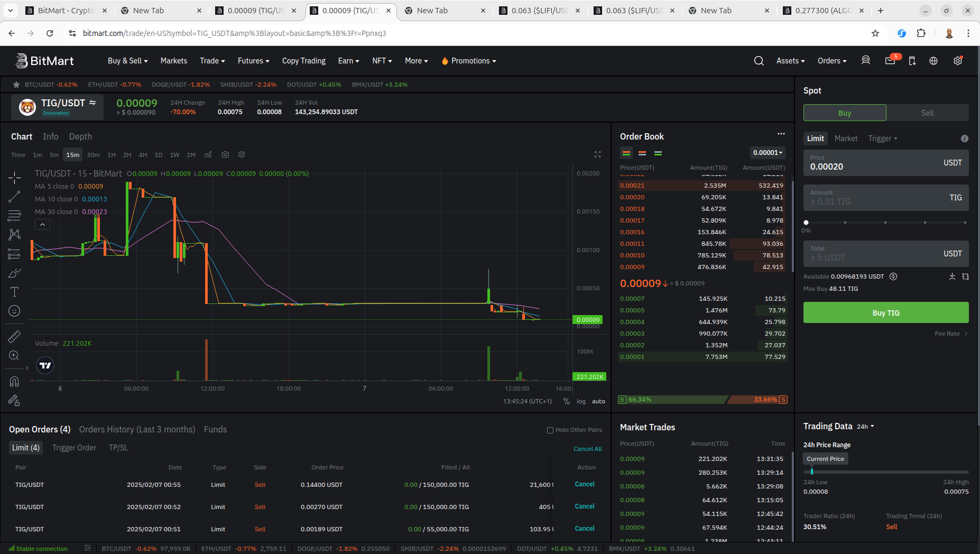Open order book precision 0.00001 dropdown

(x=768, y=153)
